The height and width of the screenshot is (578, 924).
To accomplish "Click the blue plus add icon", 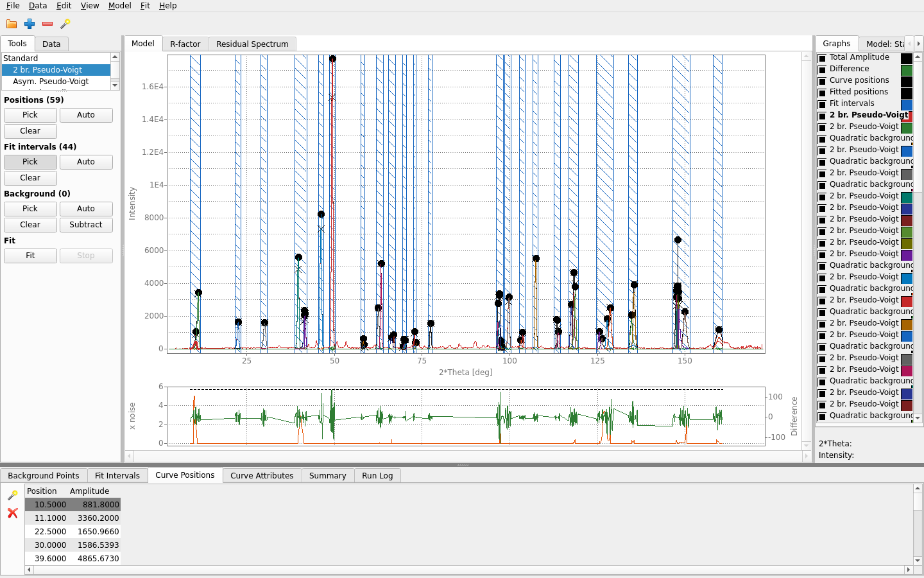I will pos(30,24).
